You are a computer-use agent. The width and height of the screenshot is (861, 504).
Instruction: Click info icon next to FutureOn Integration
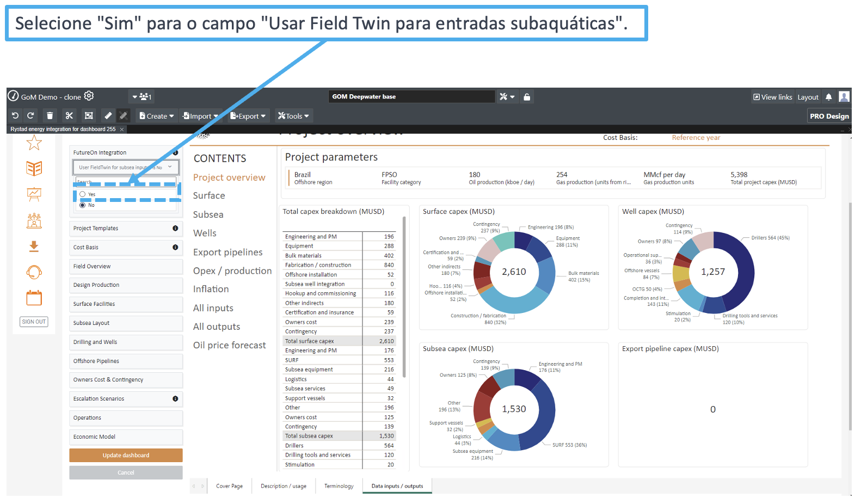(x=175, y=153)
